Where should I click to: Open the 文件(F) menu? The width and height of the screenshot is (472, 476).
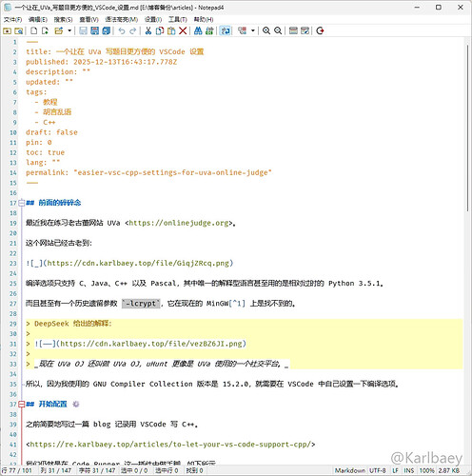[x=12, y=20]
